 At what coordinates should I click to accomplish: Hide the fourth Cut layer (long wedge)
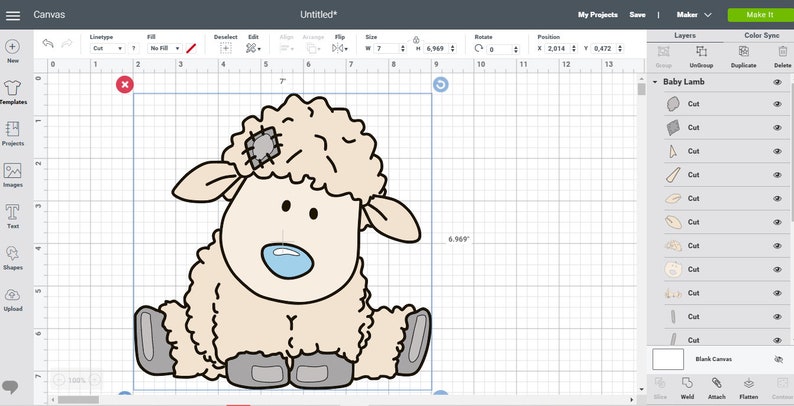(x=777, y=175)
